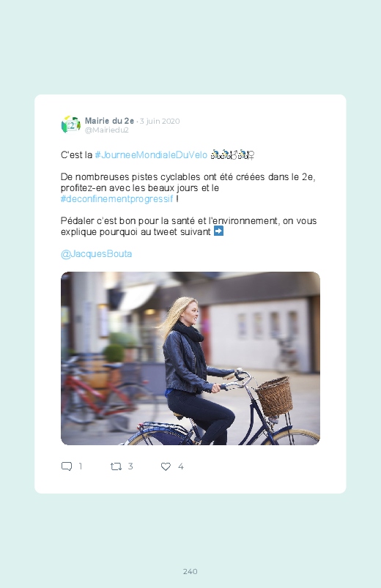Click the @Mairiedu2 handle
Image resolution: width=381 pixels, height=588 pixels.
coord(106,130)
